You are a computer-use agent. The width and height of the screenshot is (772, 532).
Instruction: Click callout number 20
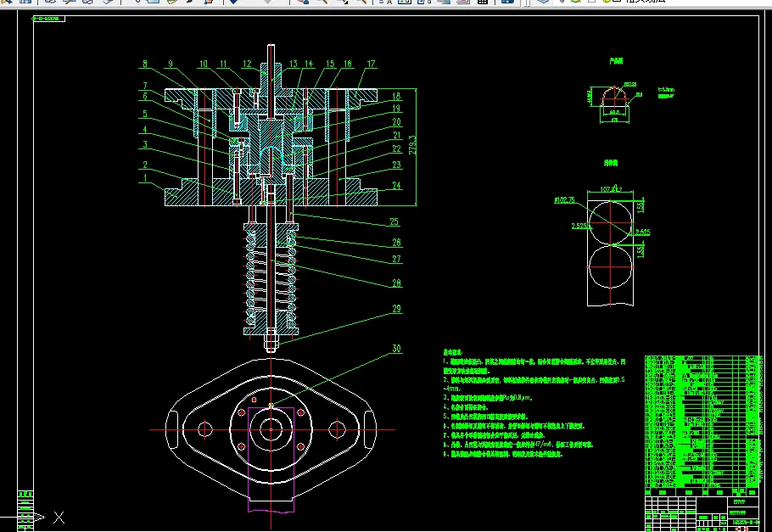pyautogui.click(x=396, y=121)
